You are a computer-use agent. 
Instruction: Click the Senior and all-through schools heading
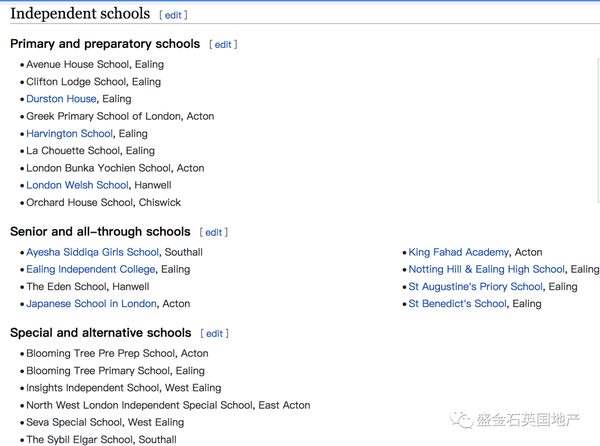pyautogui.click(x=100, y=232)
